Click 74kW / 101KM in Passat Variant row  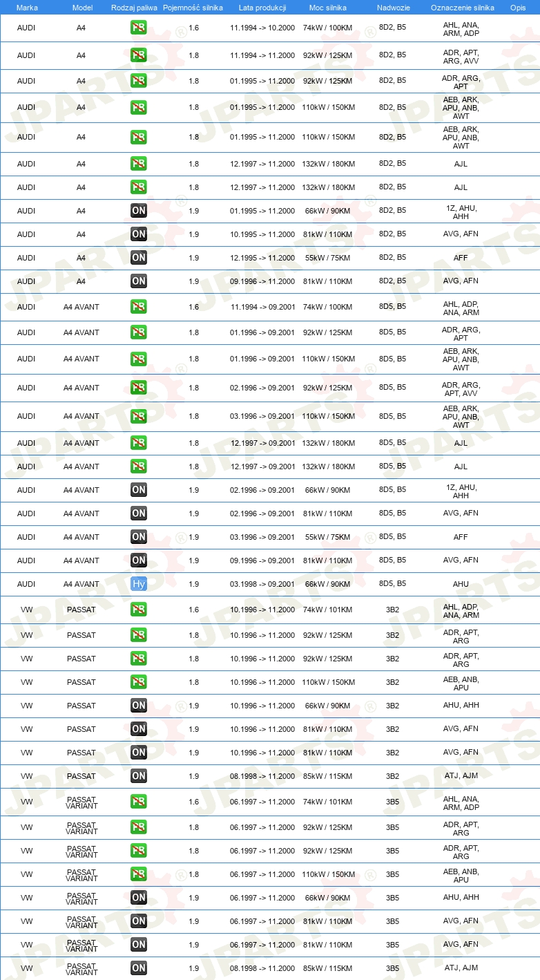pyautogui.click(x=327, y=802)
